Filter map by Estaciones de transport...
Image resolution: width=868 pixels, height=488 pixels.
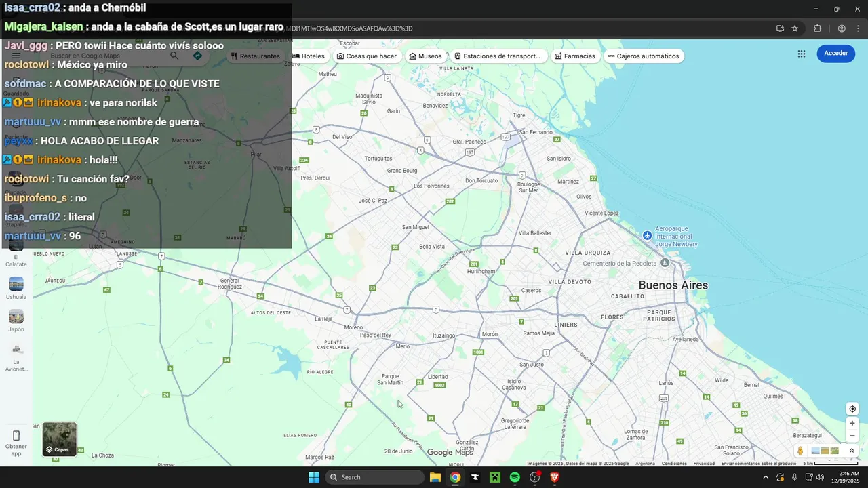[497, 56]
